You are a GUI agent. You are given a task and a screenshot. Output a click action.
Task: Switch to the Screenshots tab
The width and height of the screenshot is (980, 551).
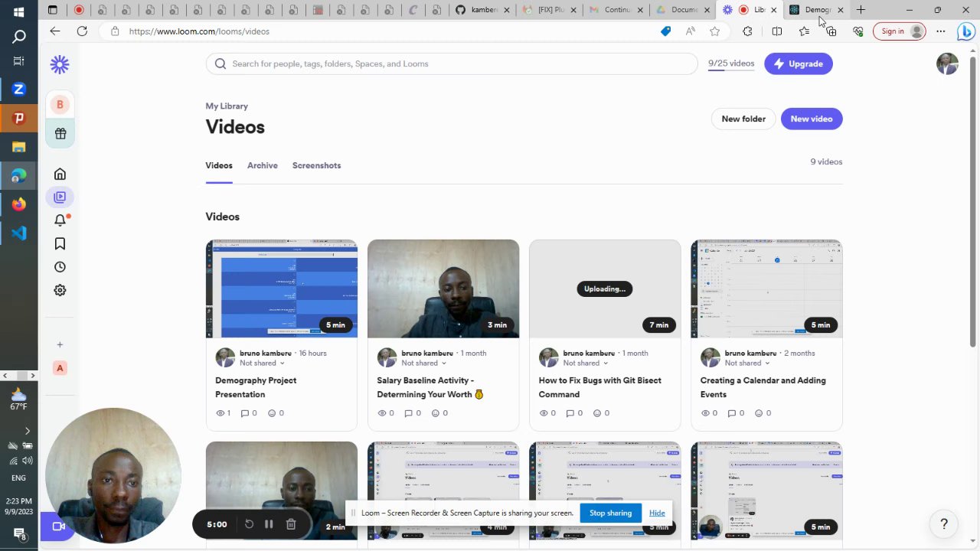316,165
